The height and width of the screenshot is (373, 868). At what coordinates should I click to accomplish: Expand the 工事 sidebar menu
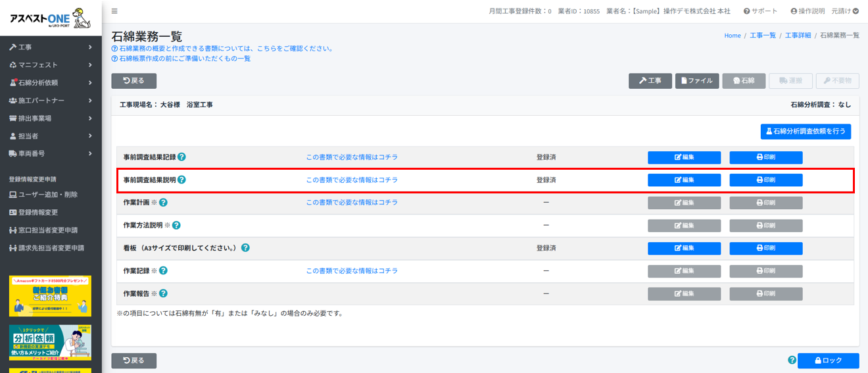click(x=51, y=47)
